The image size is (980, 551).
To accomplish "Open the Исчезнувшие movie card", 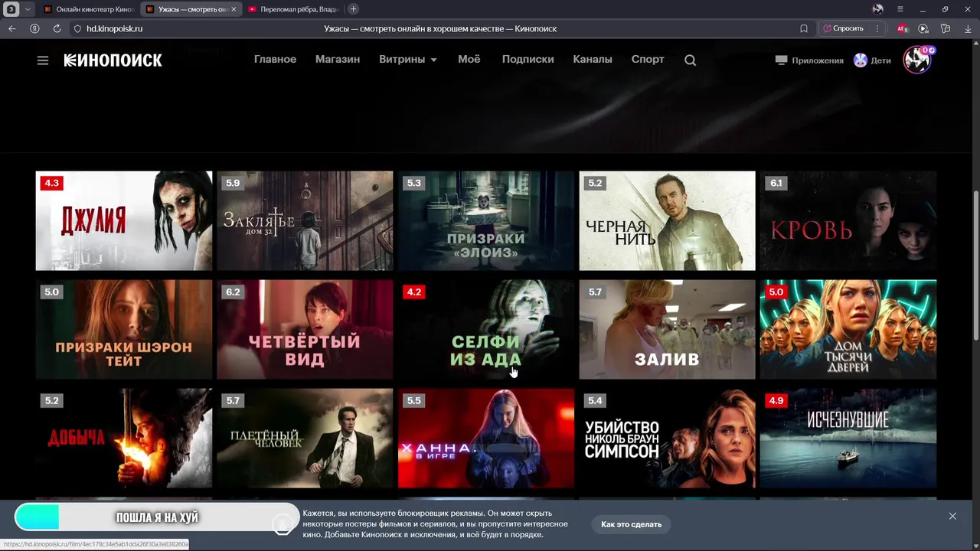I will pos(848,439).
